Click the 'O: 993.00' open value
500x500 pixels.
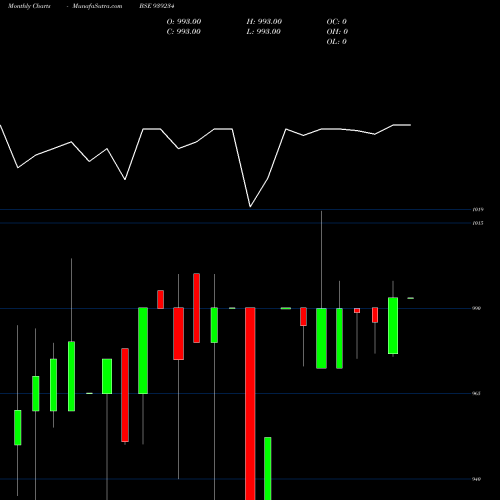184,21
